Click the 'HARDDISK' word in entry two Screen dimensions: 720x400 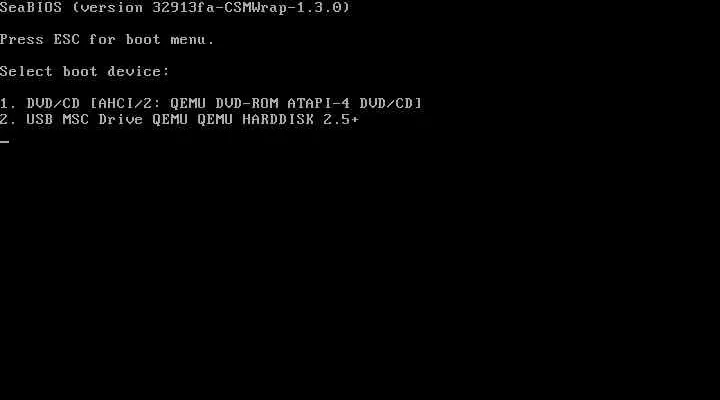tap(278, 119)
